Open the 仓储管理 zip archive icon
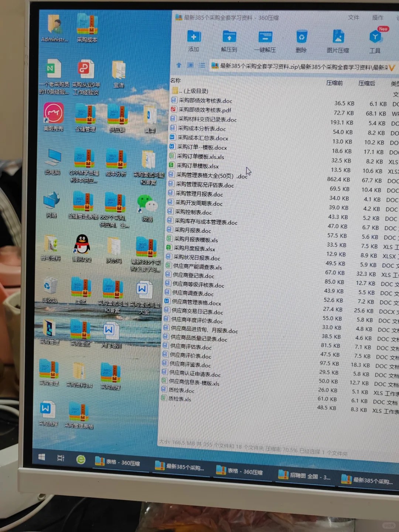399x532 pixels. [x=85, y=117]
